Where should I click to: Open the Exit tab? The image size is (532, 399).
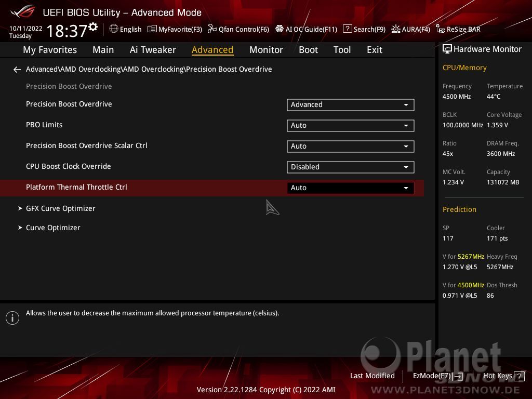tap(375, 50)
